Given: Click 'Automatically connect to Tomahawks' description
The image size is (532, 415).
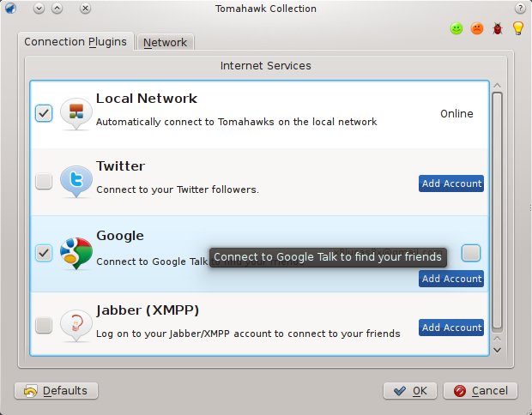Looking at the screenshot, I should (237, 122).
